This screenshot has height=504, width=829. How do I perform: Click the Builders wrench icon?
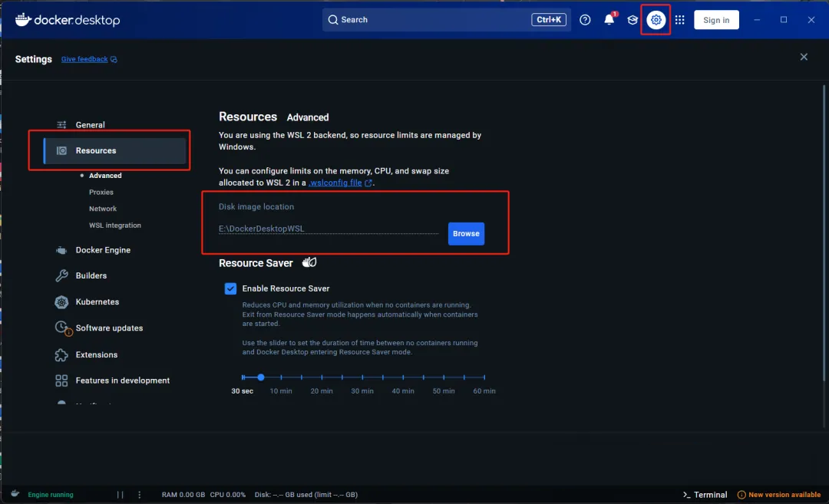coord(61,275)
